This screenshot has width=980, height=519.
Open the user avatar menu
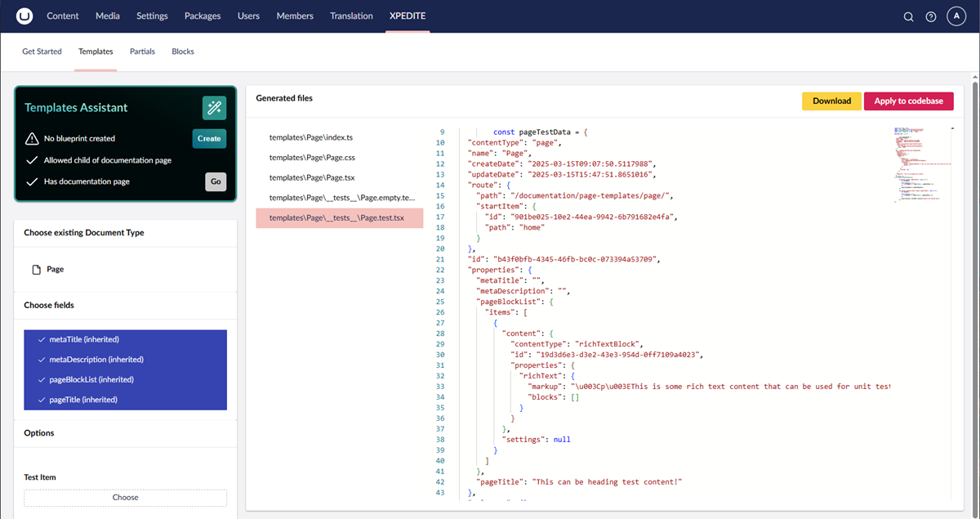956,16
